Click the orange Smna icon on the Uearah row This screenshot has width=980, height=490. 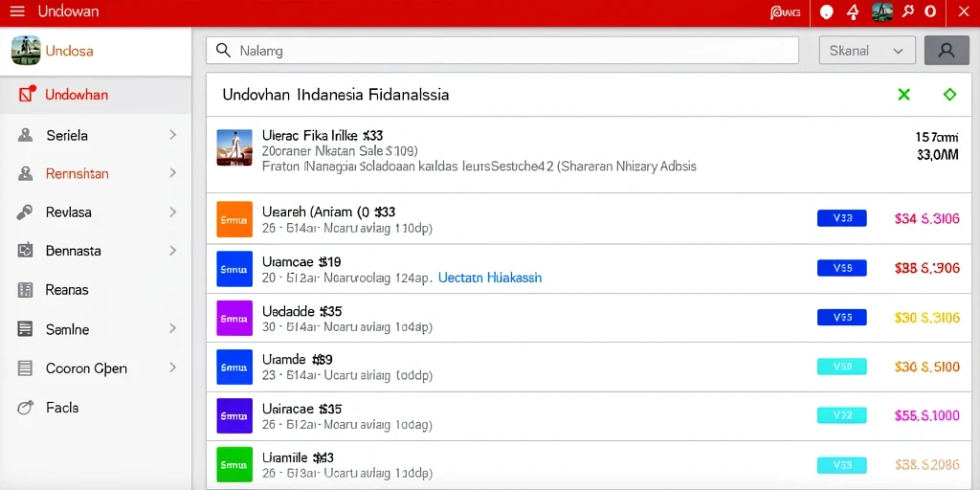click(234, 219)
